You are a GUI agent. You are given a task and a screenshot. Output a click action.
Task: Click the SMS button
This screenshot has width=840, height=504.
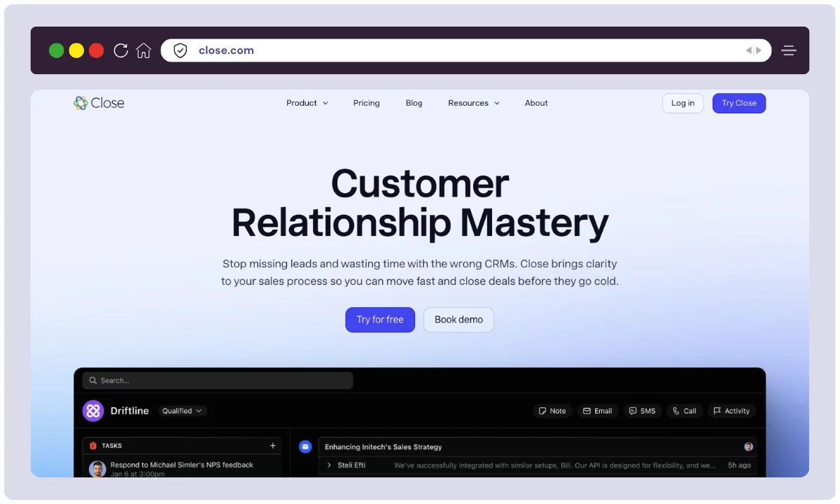[x=643, y=411]
